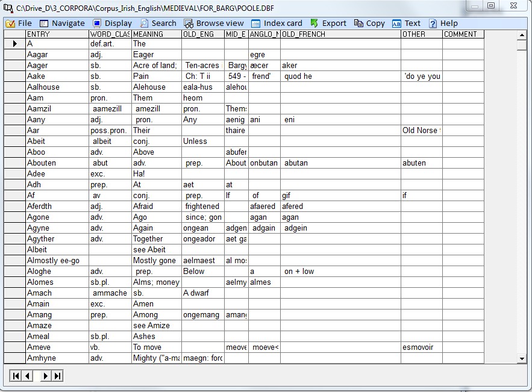Viewport: 532px width, 392px height.
Task: Click the Export icon
Action: tap(314, 23)
